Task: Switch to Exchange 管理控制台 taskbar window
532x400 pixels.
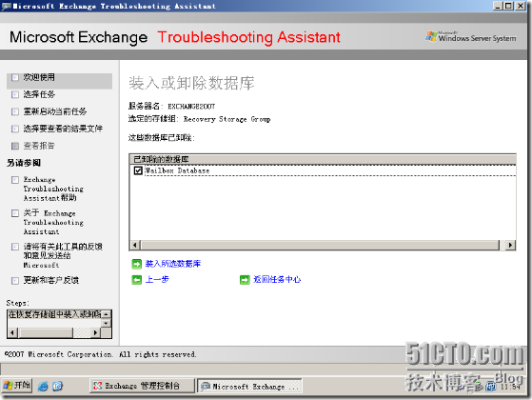Action: click(142, 386)
